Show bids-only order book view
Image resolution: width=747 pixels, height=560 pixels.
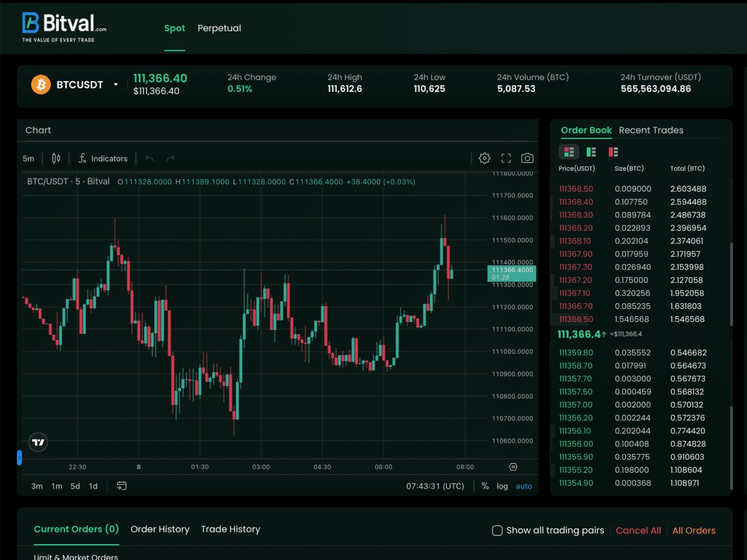591,152
